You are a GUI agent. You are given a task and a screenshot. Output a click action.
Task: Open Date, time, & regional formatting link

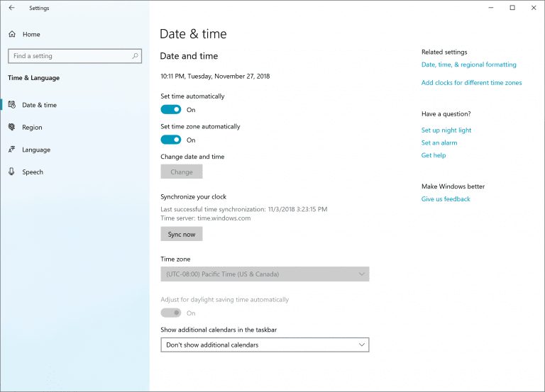(x=468, y=65)
